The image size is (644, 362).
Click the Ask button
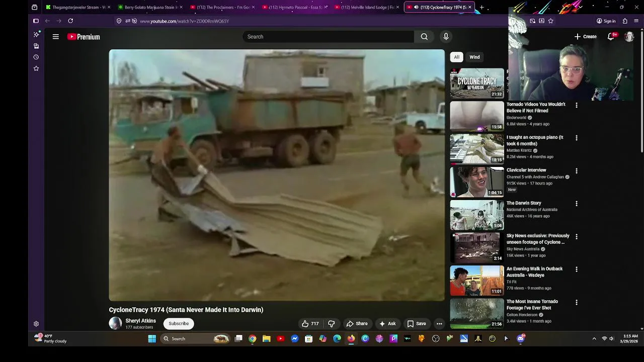tap(387, 324)
